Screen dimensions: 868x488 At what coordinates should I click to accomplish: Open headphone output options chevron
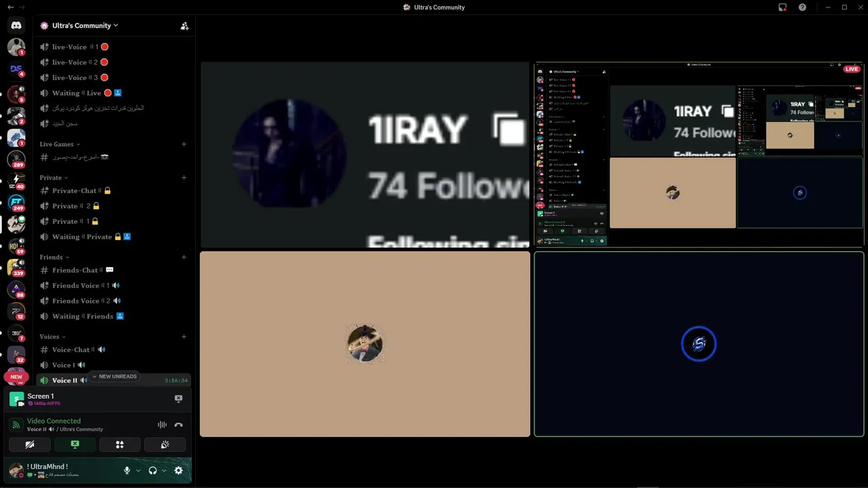click(x=164, y=470)
